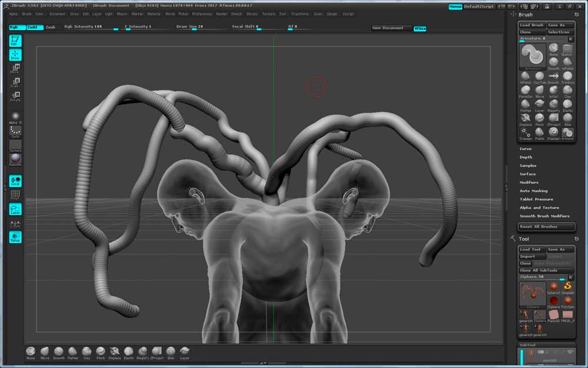Switch to Scale transform mode
This screenshot has width=588, height=368.
15,82
